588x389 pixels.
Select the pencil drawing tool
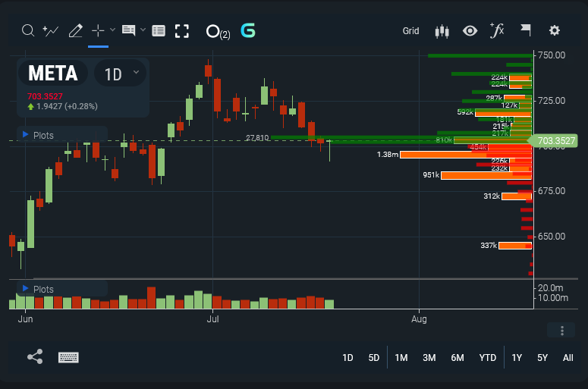(x=75, y=31)
